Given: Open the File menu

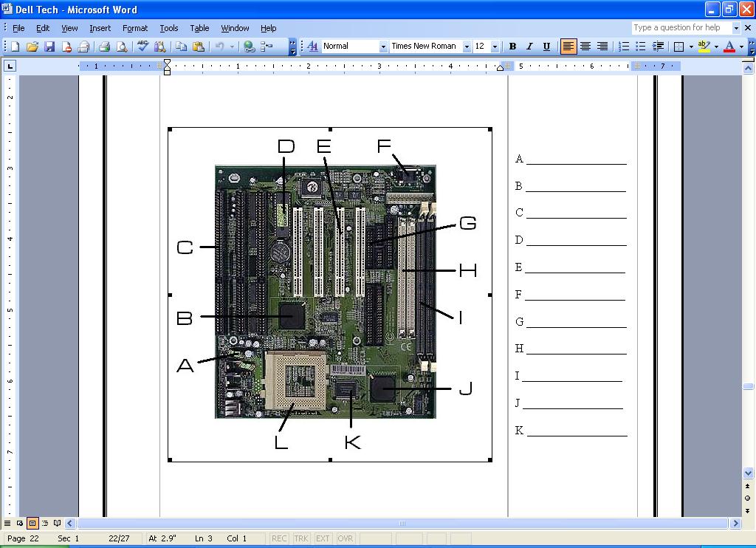Looking at the screenshot, I should point(18,28).
